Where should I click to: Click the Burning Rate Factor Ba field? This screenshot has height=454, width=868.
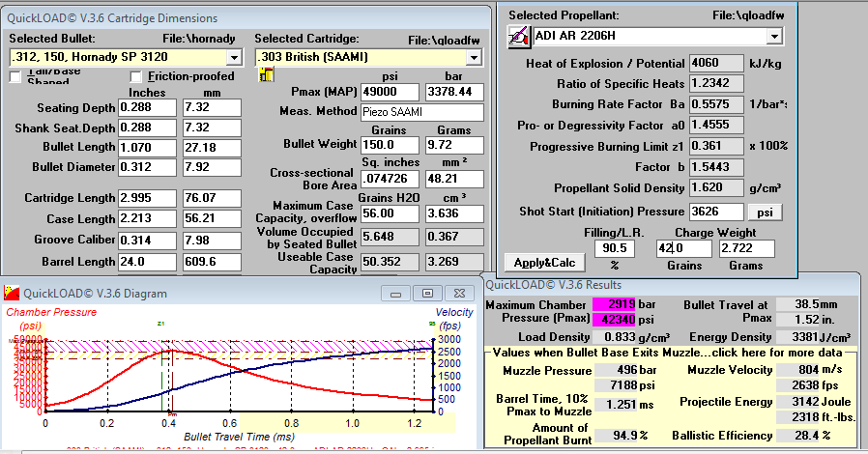pos(716,104)
